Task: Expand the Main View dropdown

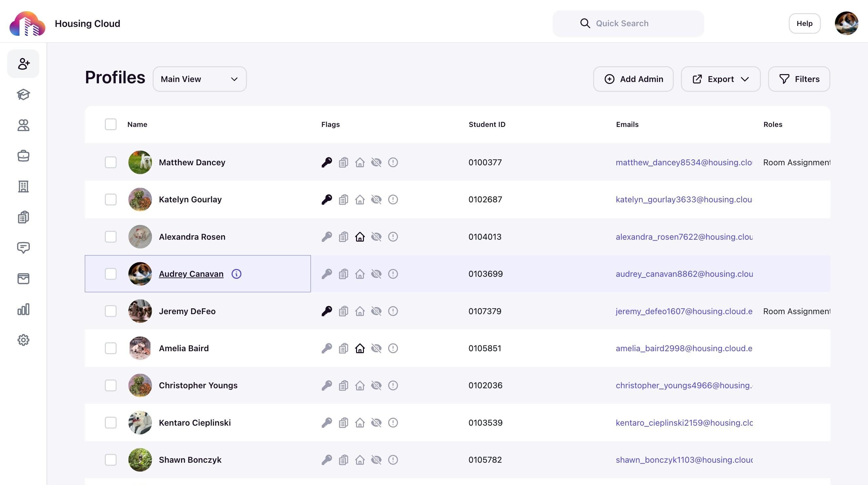Action: 199,79
